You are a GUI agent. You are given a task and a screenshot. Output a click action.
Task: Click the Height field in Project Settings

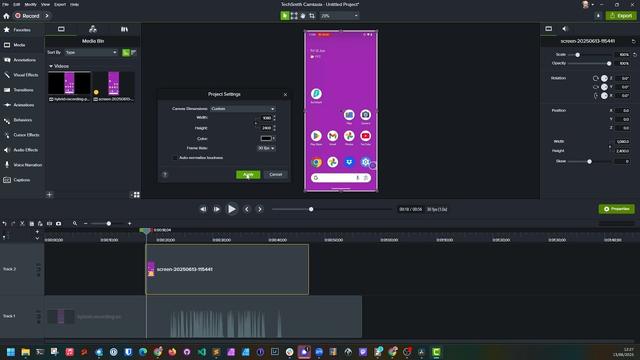point(266,128)
